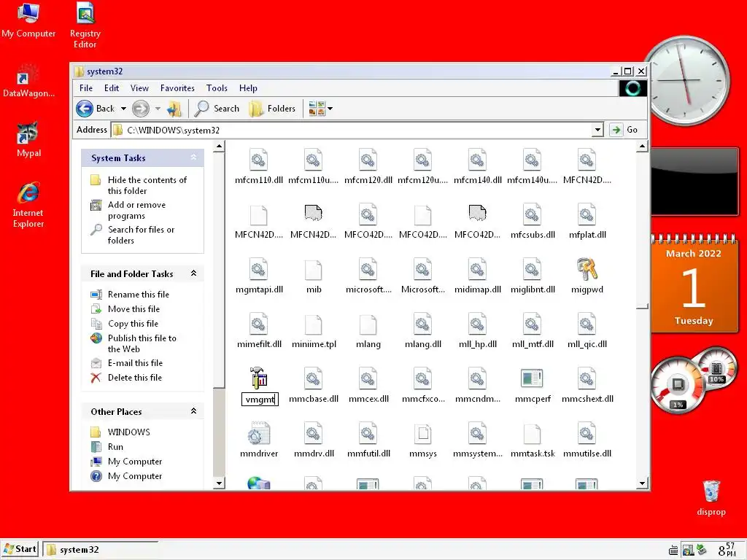
Task: Launch the Mypal browser shortcut
Action: click(28, 139)
